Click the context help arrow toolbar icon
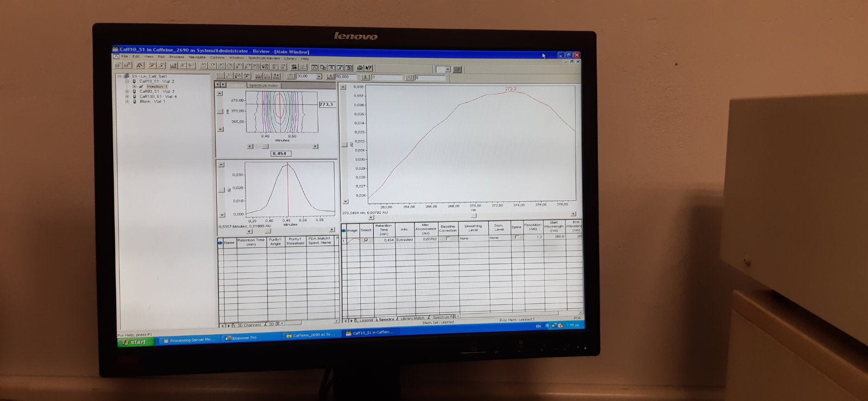 (x=369, y=68)
